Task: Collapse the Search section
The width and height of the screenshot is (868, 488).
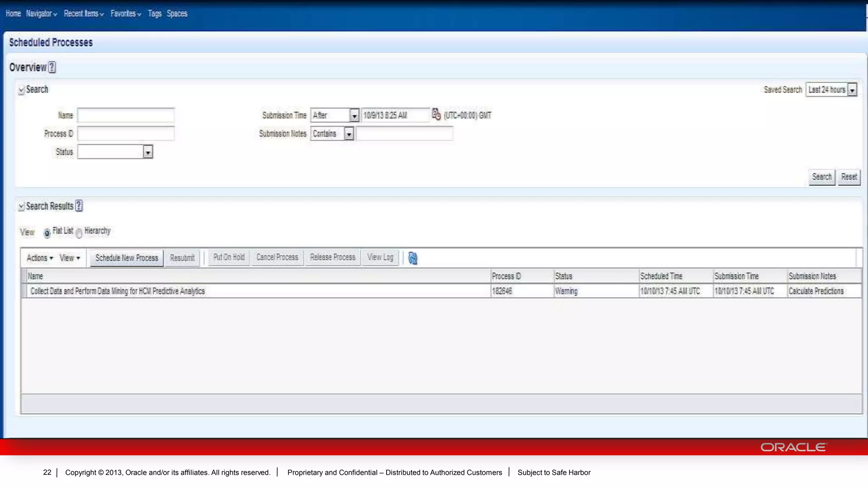Action: (21, 90)
